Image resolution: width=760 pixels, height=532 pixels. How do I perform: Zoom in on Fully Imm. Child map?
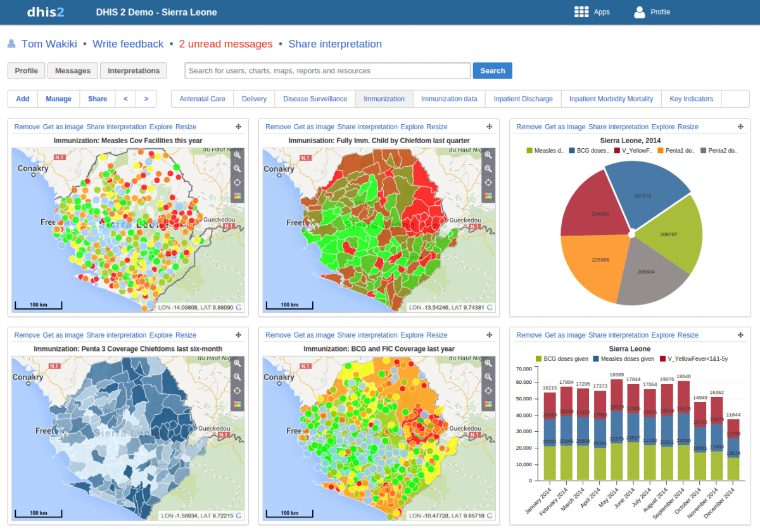488,155
